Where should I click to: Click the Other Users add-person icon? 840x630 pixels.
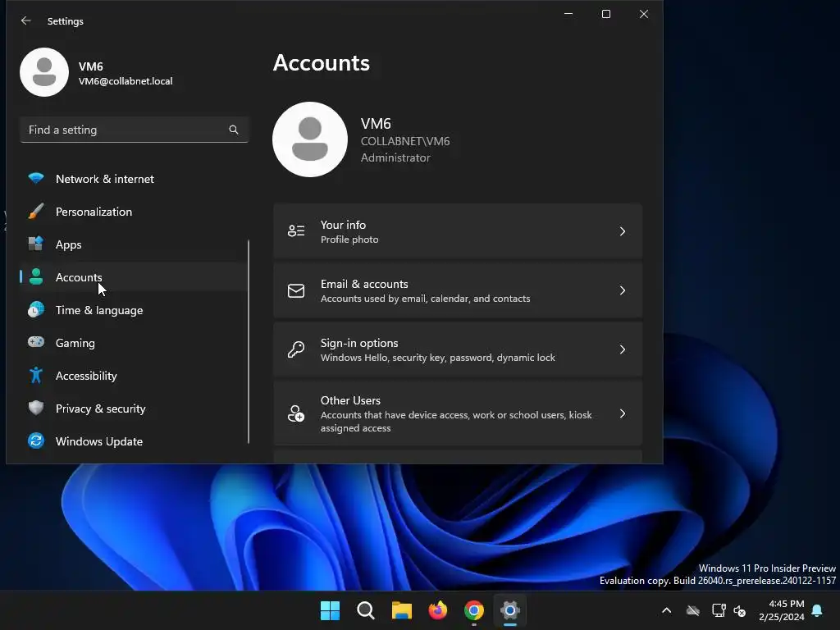pyautogui.click(x=296, y=413)
